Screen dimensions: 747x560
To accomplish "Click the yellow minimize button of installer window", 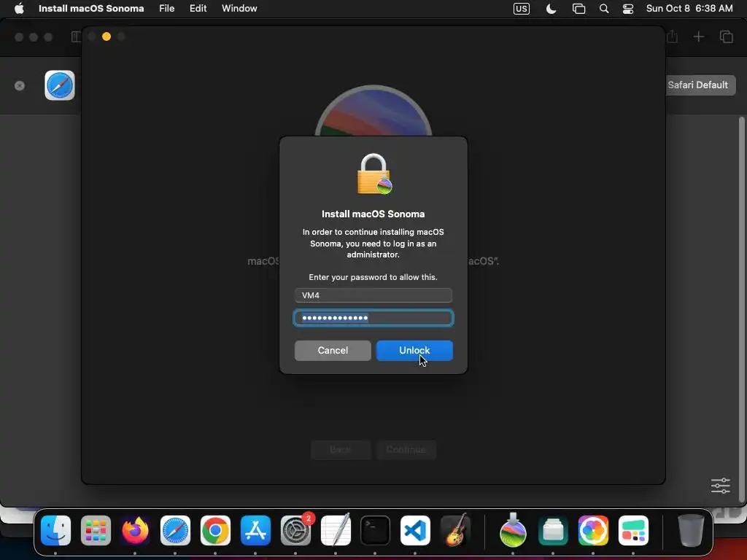I will click(107, 36).
